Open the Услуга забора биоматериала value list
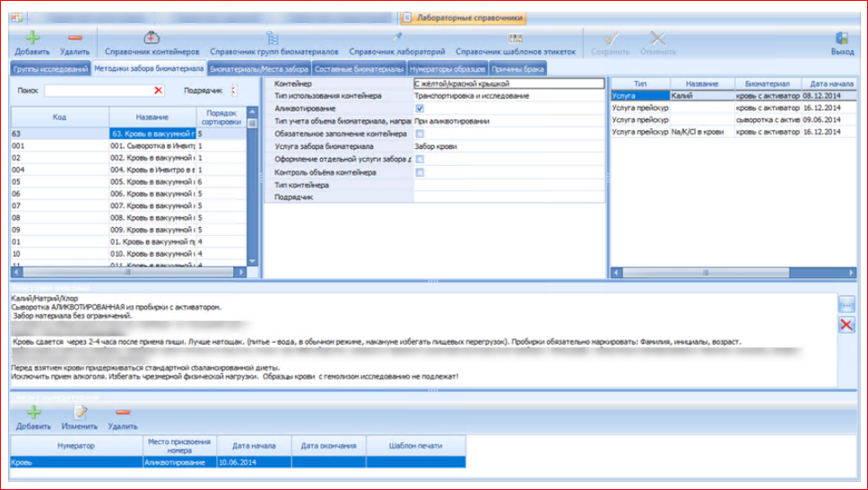 508,146
